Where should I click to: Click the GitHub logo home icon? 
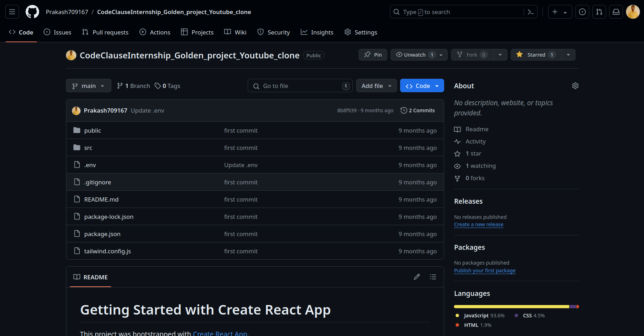[x=32, y=12]
